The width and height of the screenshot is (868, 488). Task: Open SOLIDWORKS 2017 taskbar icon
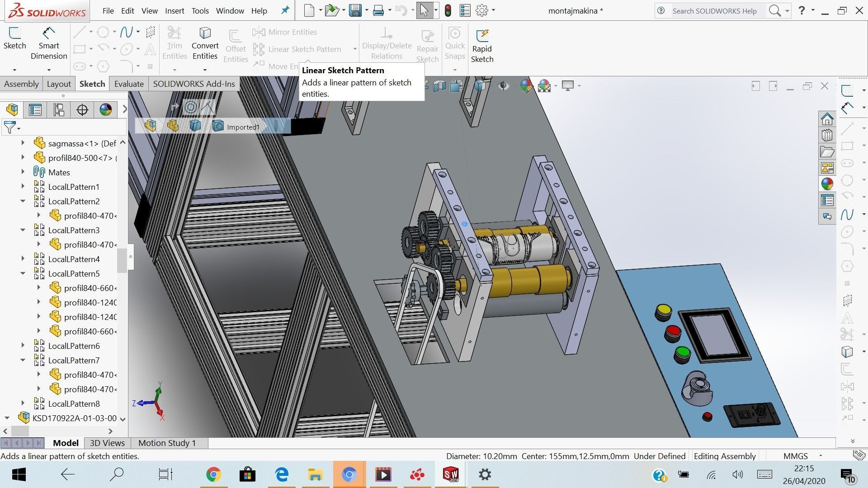(x=451, y=474)
